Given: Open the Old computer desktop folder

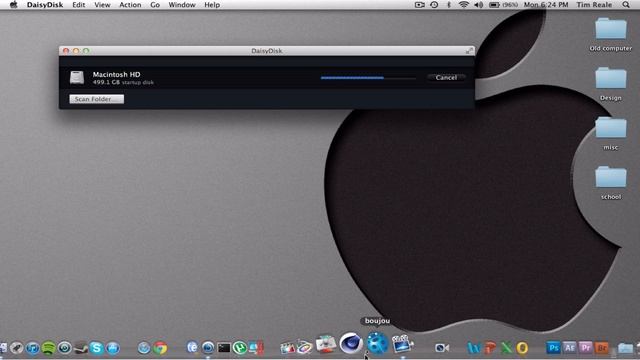Looking at the screenshot, I should click(611, 29).
